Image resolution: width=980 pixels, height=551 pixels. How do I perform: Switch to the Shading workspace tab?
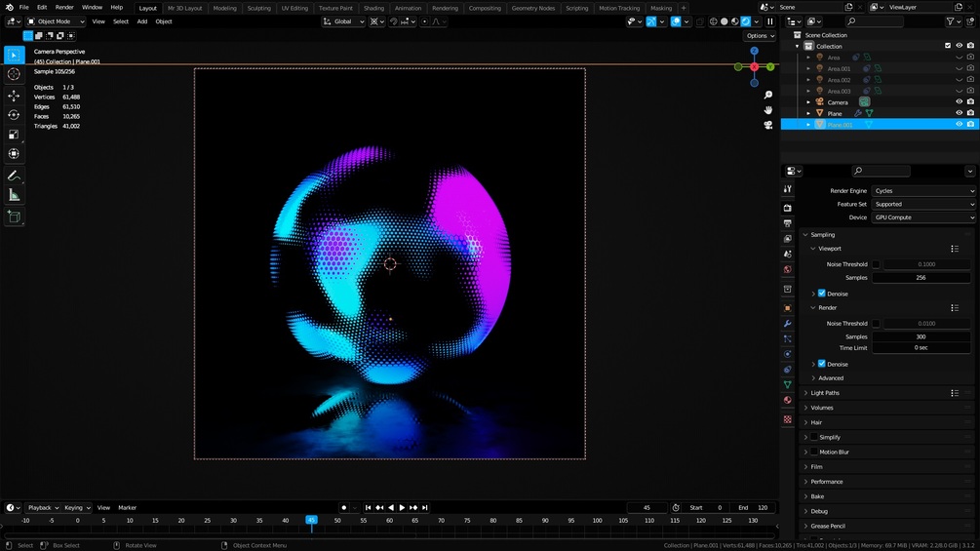[x=373, y=8]
